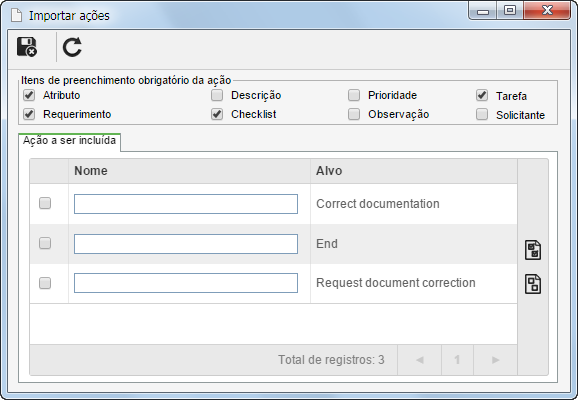The width and height of the screenshot is (578, 400).
Task: Open the Ação a ser incluída tab
Action: tap(69, 141)
